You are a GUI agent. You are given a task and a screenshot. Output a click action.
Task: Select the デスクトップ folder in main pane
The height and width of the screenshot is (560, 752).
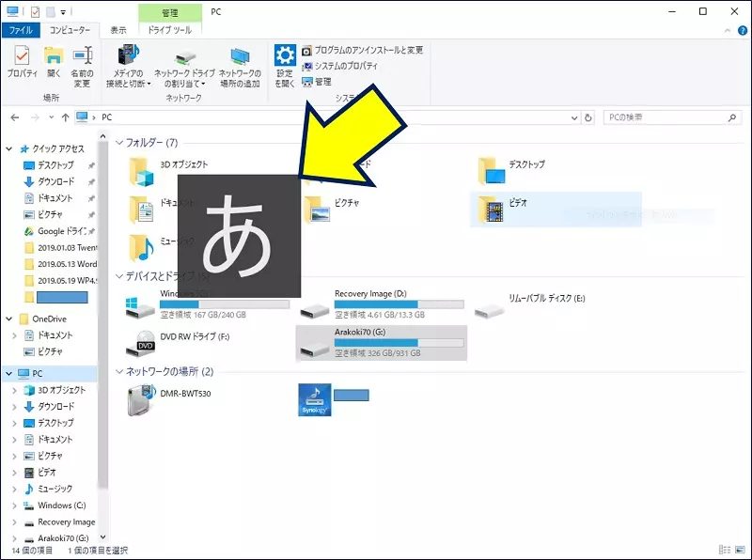pos(513,171)
